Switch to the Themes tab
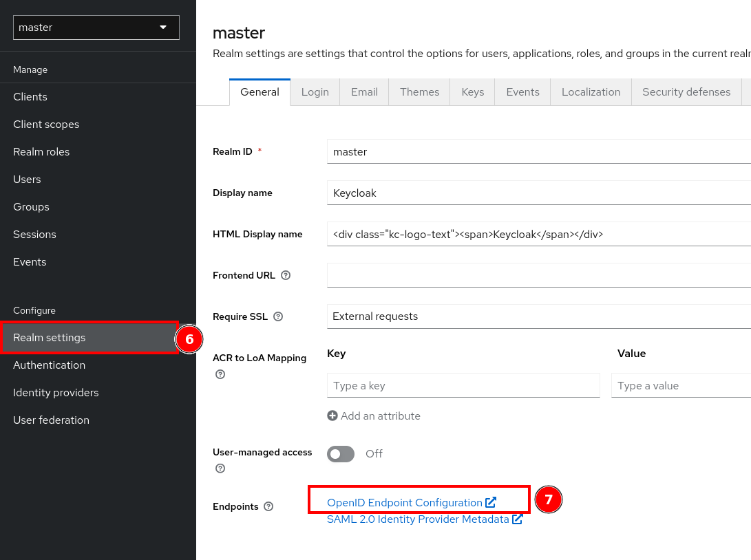This screenshot has width=751, height=560. coord(419,91)
